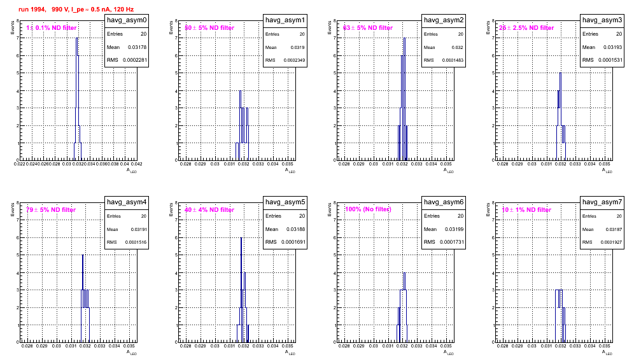Click the A_LED axis title under havg_asym7 plot
This screenshot has width=634, height=364.
[x=607, y=353]
